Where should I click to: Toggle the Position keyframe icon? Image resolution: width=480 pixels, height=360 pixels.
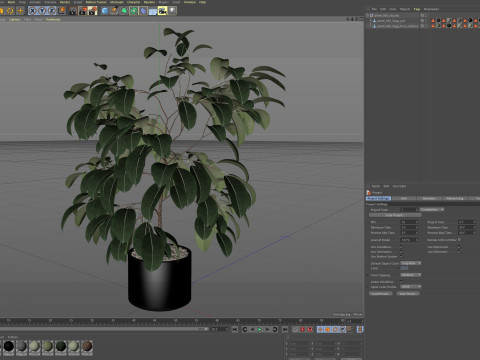pyautogui.click(x=320, y=329)
